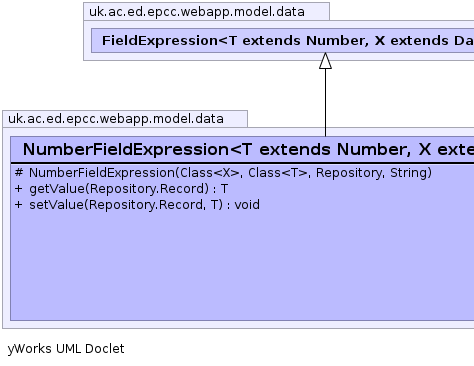Click the yWorks UML Doclet text

66,349
